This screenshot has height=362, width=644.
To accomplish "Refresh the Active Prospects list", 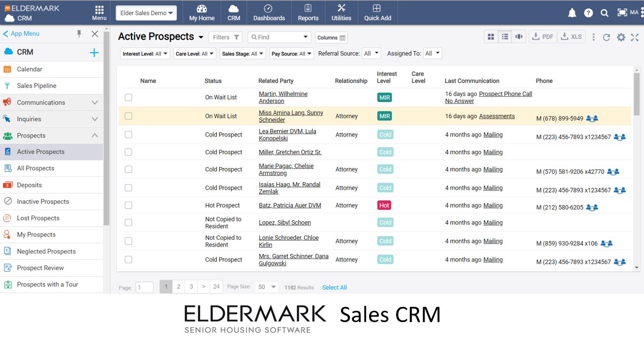I will pos(607,37).
